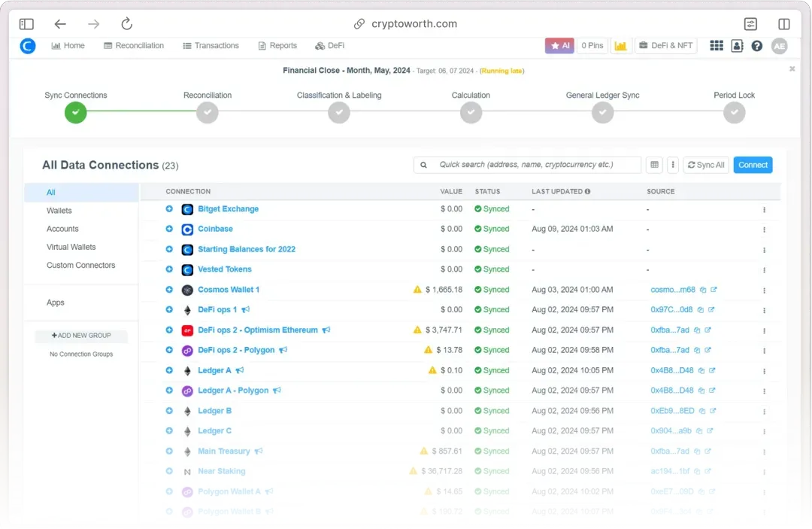Expand the Ledger B row
The width and height of the screenshot is (812, 529).
point(169,410)
